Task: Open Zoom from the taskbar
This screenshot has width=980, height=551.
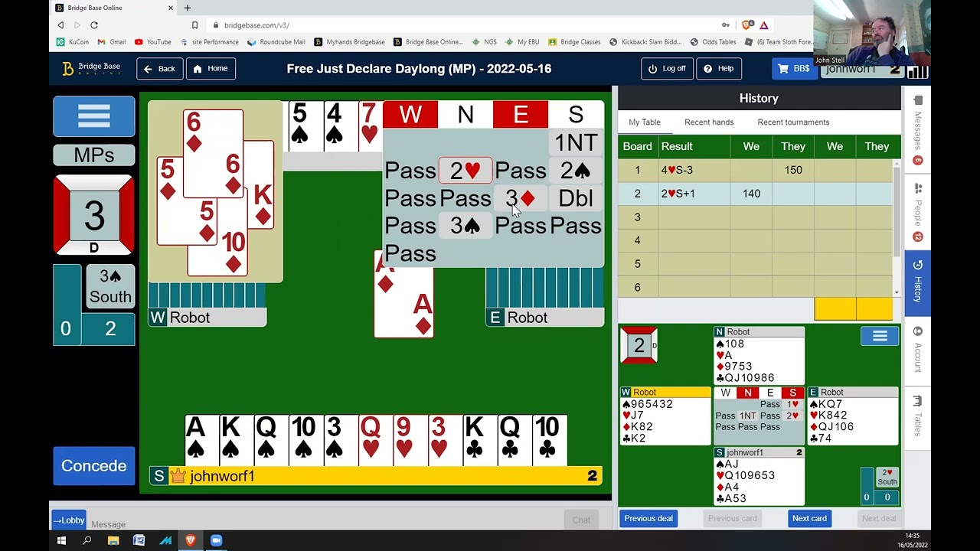Action: (216, 540)
